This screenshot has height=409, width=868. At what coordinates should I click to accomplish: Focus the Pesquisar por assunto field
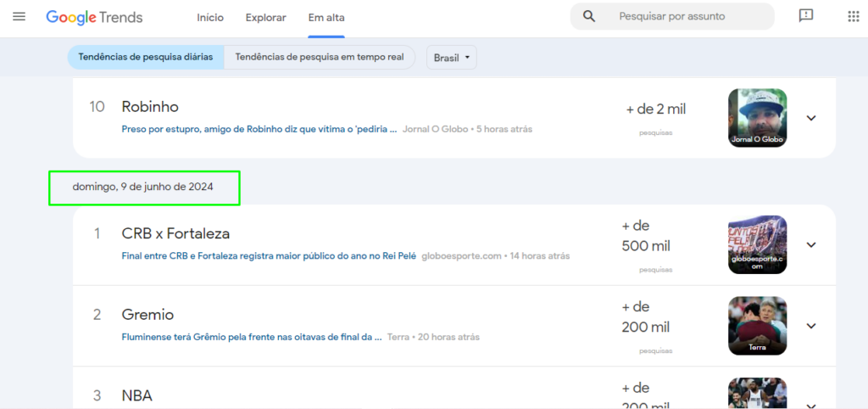coord(672,17)
